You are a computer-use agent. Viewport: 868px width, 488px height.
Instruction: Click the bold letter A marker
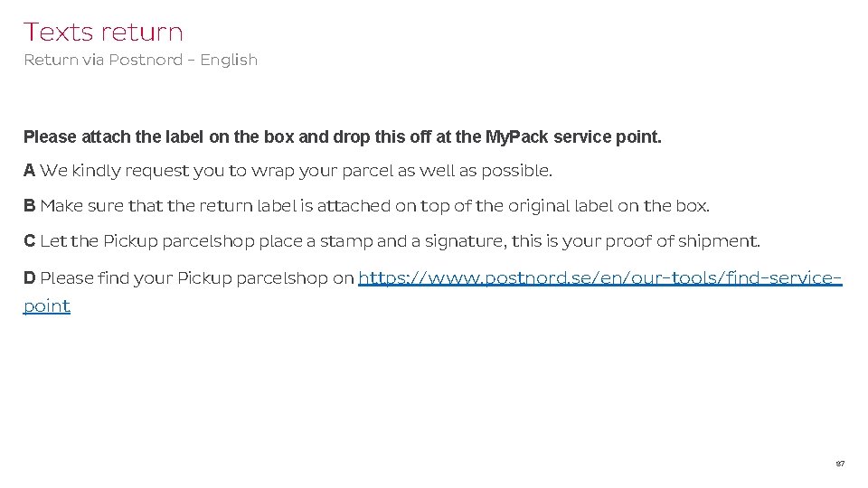[30, 170]
